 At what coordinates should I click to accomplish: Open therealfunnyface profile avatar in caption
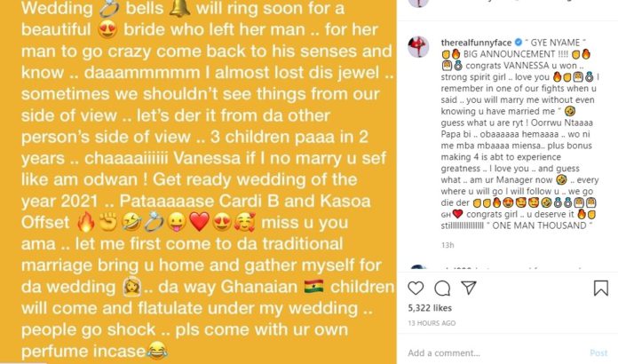pos(418,46)
